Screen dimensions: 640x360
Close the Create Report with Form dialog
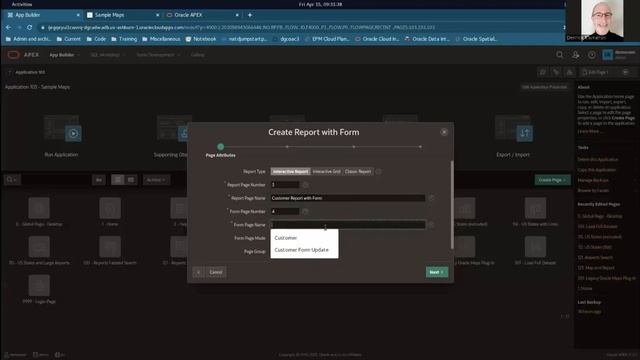(444, 132)
